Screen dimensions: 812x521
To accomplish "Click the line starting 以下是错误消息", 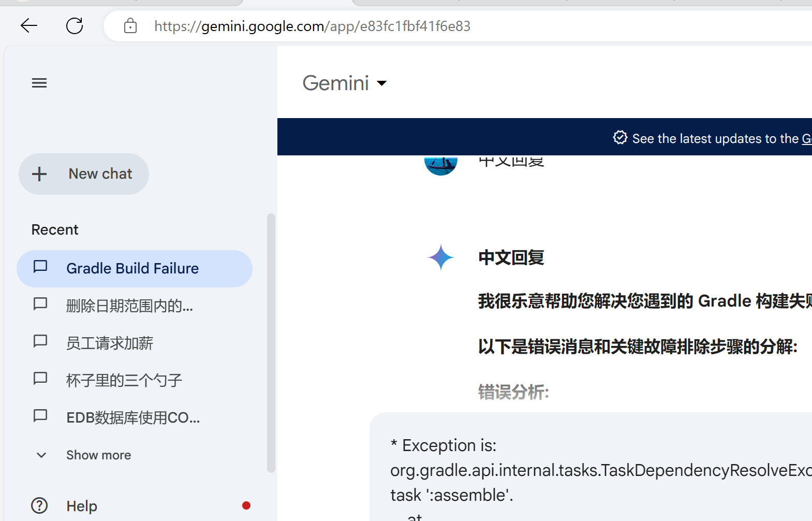I will (x=638, y=346).
